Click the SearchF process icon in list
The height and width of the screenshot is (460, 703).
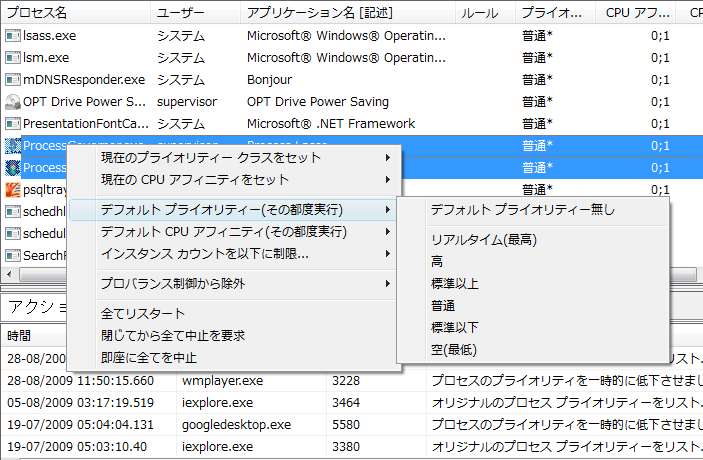coord(13,256)
